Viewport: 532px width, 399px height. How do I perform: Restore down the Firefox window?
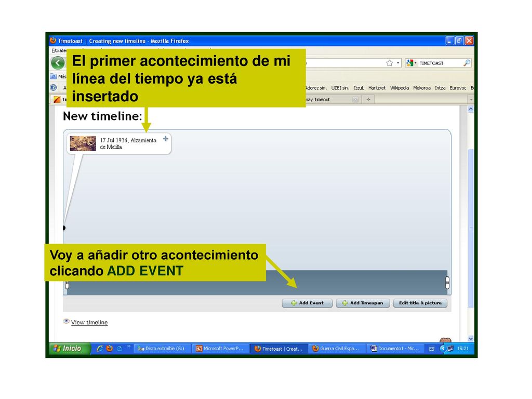(x=459, y=41)
